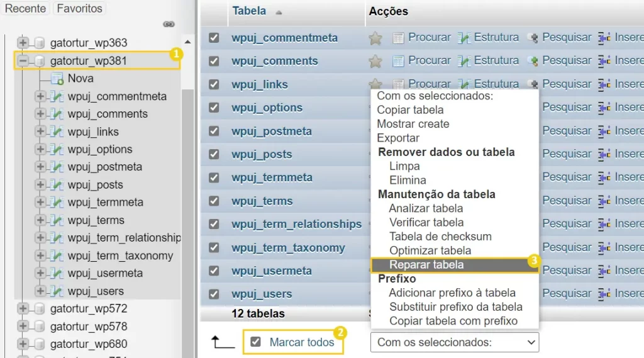Click the table icon beside wpuj_users in tree
Image resolution: width=644 pixels, height=358 pixels.
(57, 291)
